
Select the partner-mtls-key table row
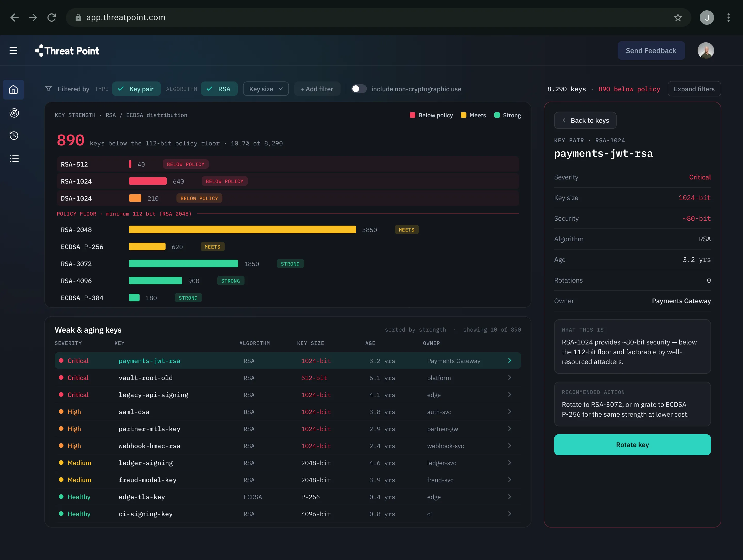click(x=288, y=429)
